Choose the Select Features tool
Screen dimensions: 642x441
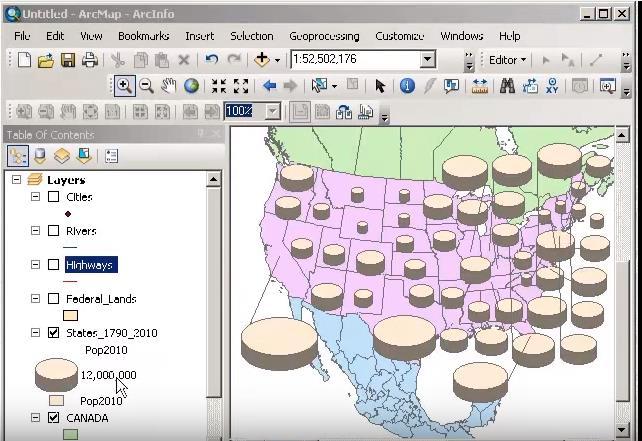pos(319,86)
